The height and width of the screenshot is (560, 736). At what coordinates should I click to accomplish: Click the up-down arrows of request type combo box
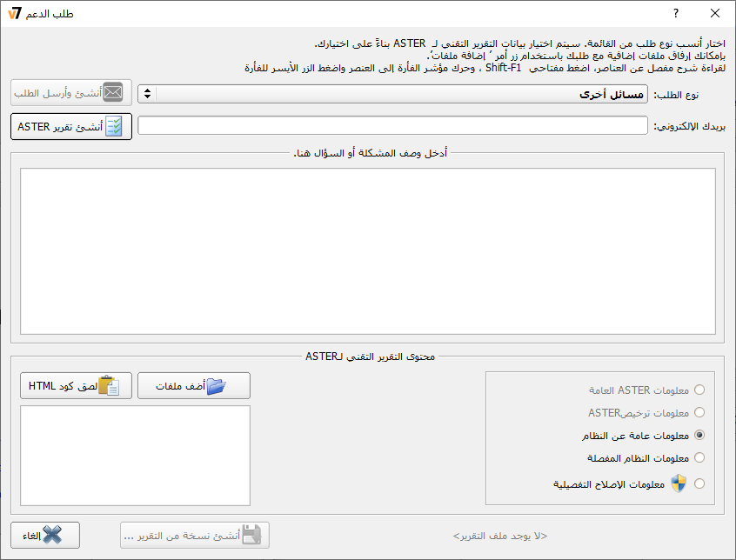(147, 94)
